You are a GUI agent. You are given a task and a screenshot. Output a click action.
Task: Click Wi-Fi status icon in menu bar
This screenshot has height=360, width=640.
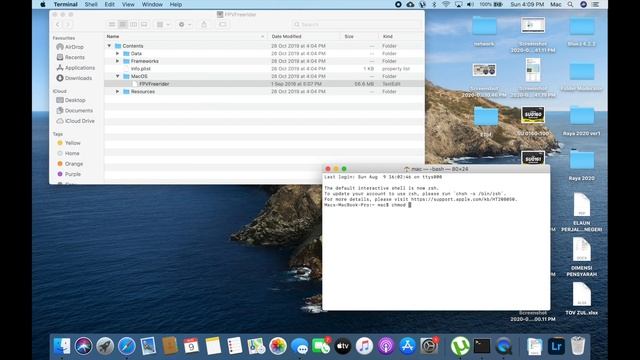point(446,4)
